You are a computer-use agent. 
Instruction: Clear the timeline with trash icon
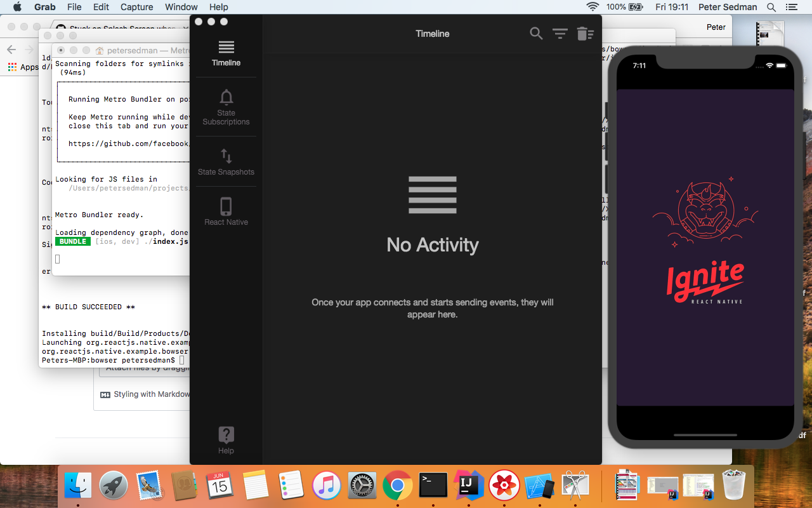coord(585,34)
